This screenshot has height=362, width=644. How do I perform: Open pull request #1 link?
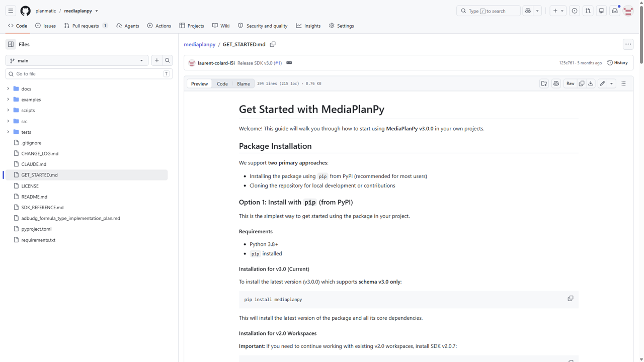278,63
